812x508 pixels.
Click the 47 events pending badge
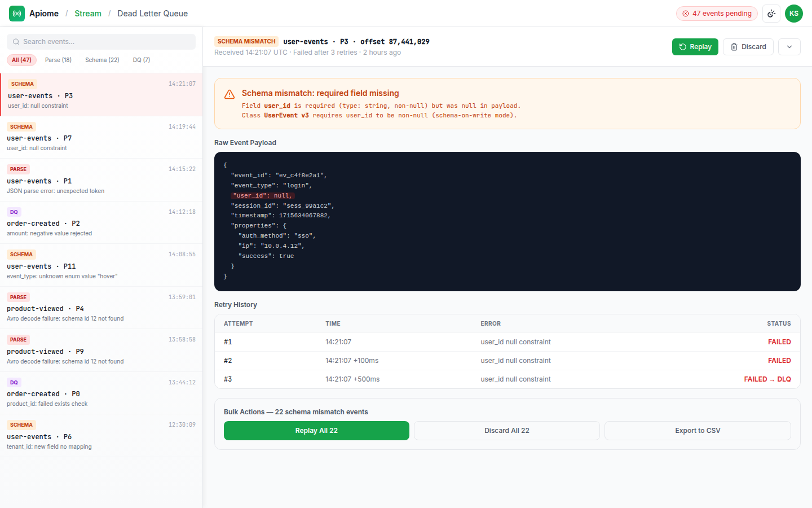[717, 14]
